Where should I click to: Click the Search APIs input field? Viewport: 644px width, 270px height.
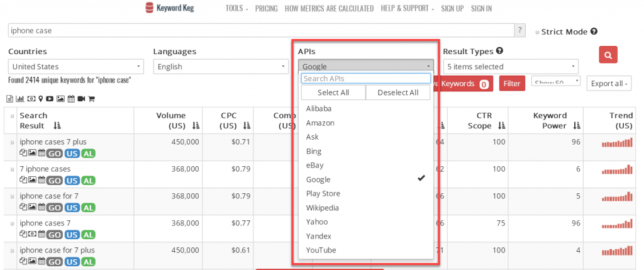tap(365, 79)
